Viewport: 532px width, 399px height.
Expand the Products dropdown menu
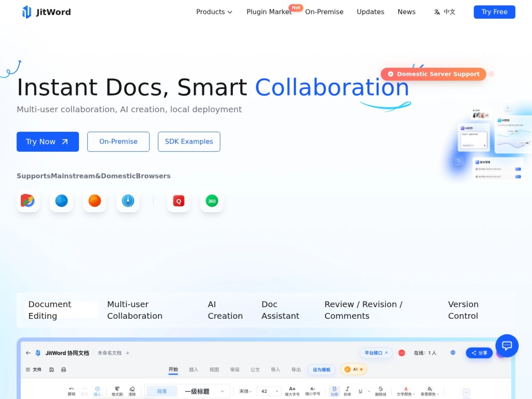point(214,12)
